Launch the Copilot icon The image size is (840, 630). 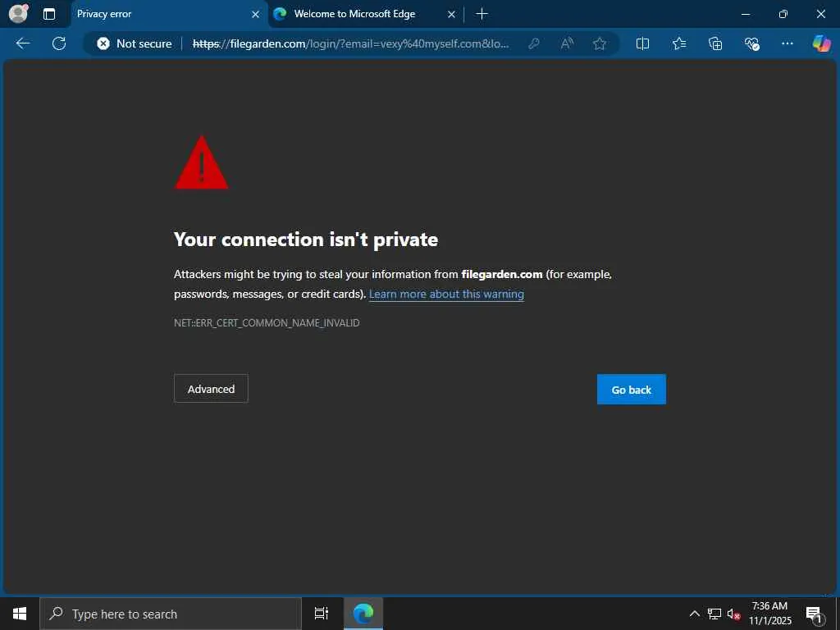(x=821, y=43)
